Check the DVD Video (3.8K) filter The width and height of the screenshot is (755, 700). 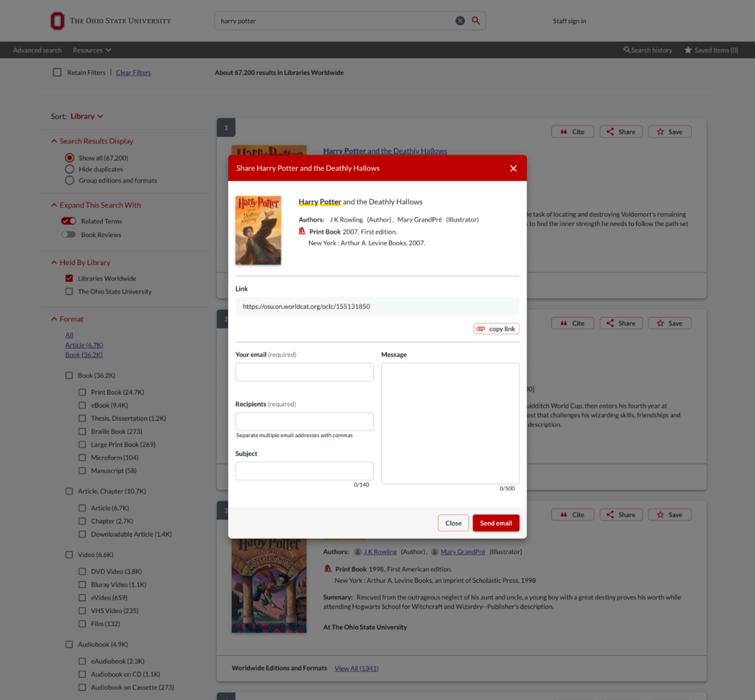82,571
